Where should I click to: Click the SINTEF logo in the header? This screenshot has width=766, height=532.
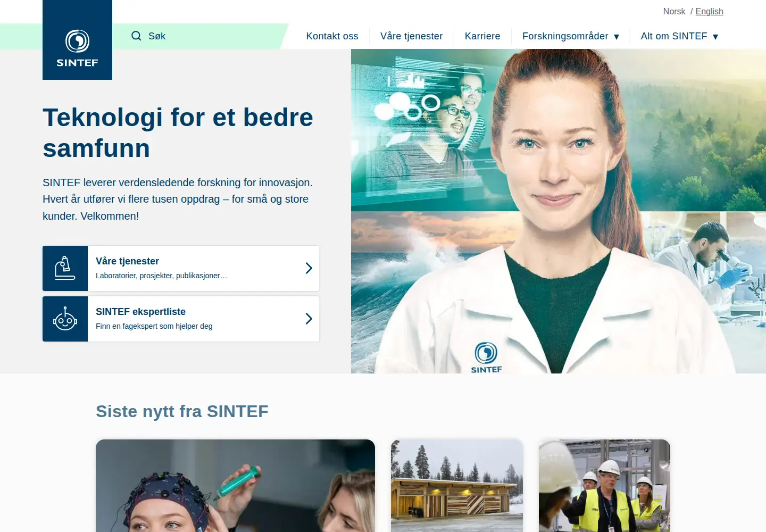click(x=77, y=40)
